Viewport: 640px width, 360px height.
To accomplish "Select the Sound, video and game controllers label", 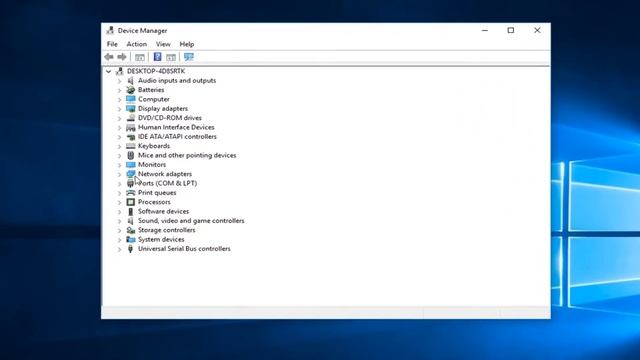I will click(191, 221).
